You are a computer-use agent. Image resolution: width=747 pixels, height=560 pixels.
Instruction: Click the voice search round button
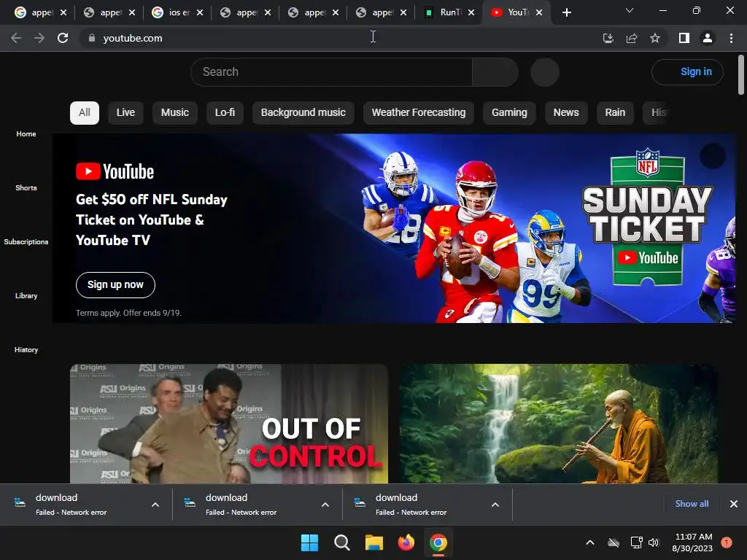coord(544,72)
